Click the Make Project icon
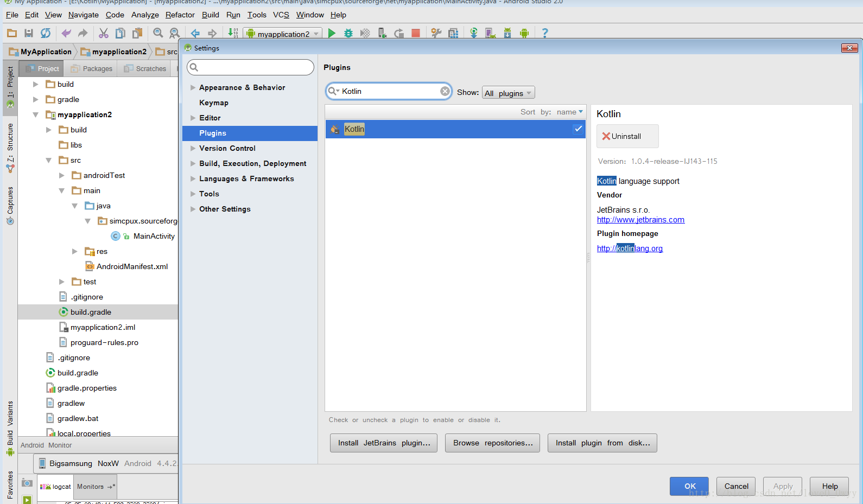Image resolution: width=863 pixels, height=504 pixels. pos(233,34)
